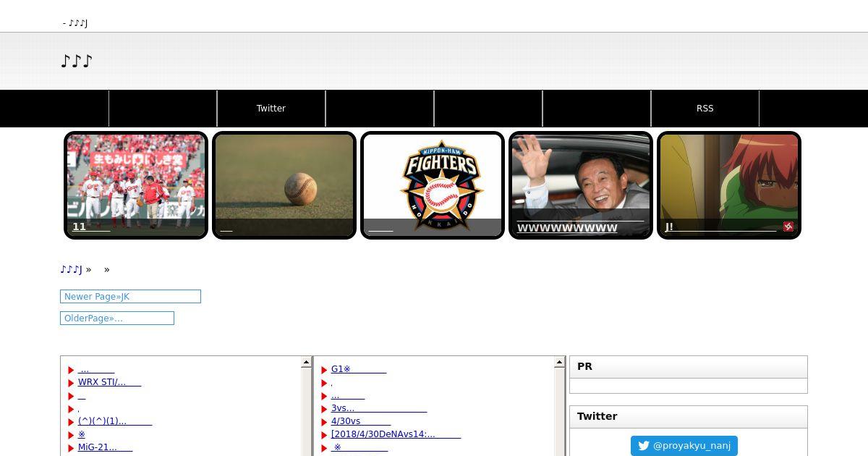The image size is (868, 456).
Task: Open the [2018/4/30DeNAvs14:… article link
Action: [x=396, y=434]
